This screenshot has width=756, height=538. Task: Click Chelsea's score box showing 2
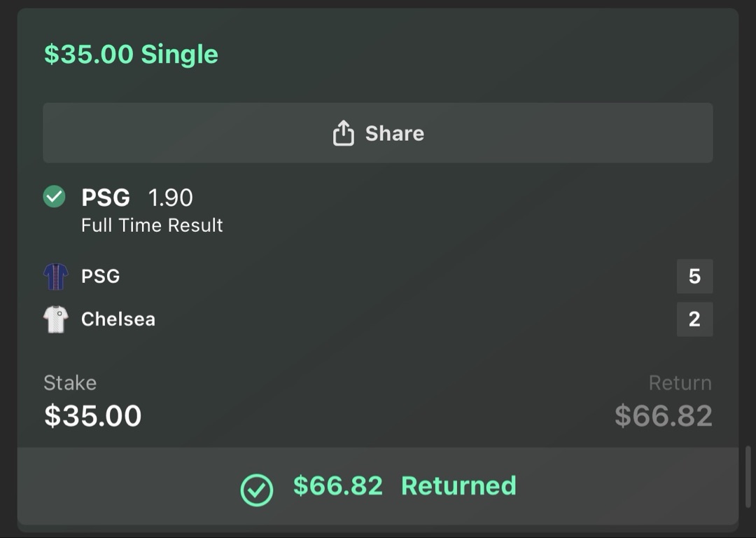pos(694,319)
